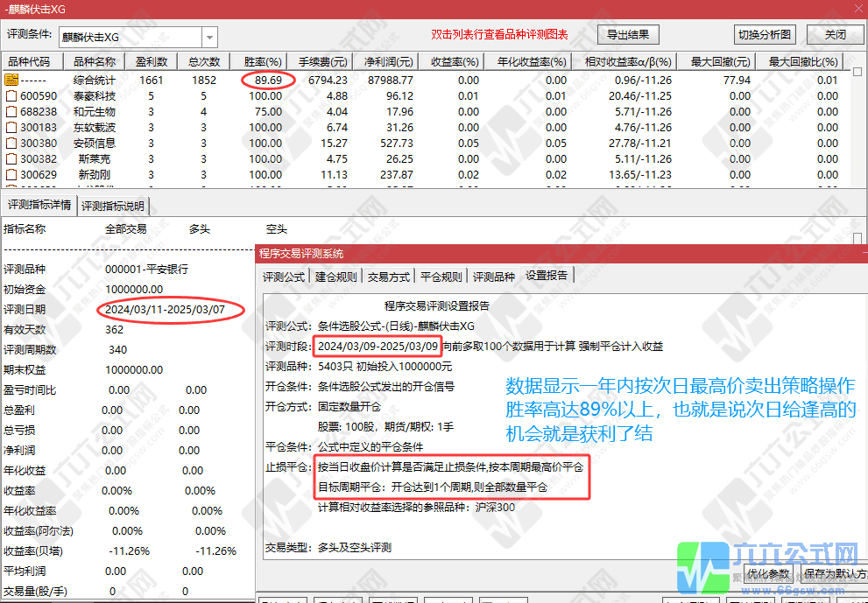This screenshot has width=868, height=603.
Task: Open the 评测条件 dropdown arrow
Action: point(209,38)
